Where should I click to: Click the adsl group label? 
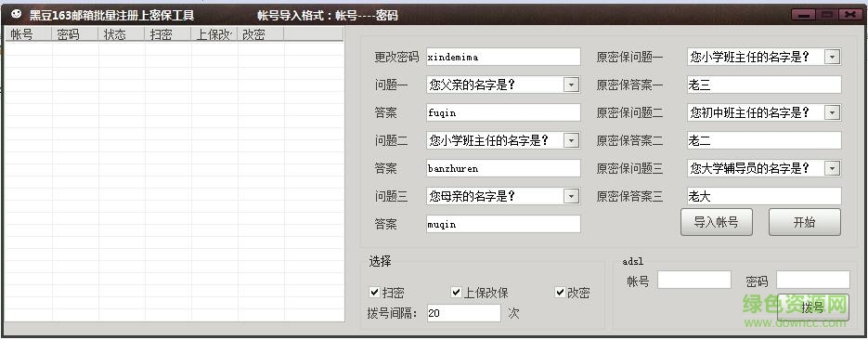pos(633,261)
